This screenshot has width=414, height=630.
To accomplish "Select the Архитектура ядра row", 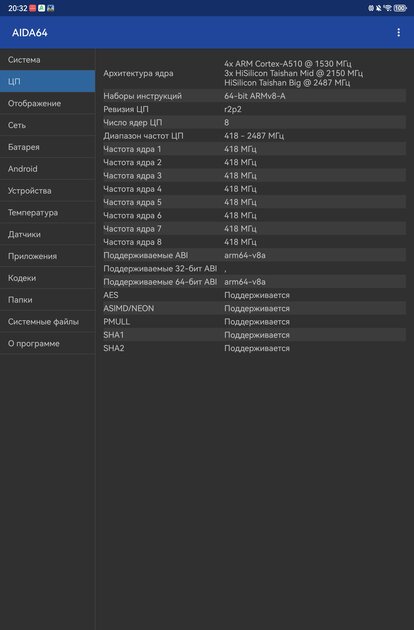I will click(254, 73).
